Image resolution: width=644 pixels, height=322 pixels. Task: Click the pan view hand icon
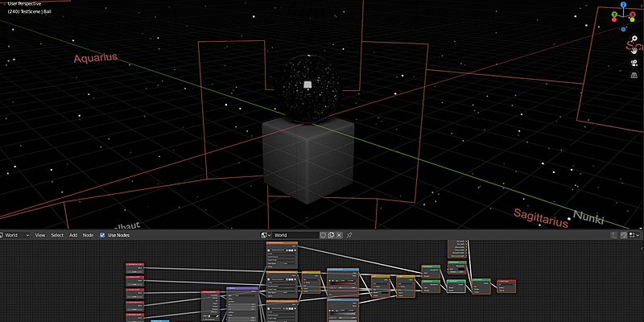(634, 51)
